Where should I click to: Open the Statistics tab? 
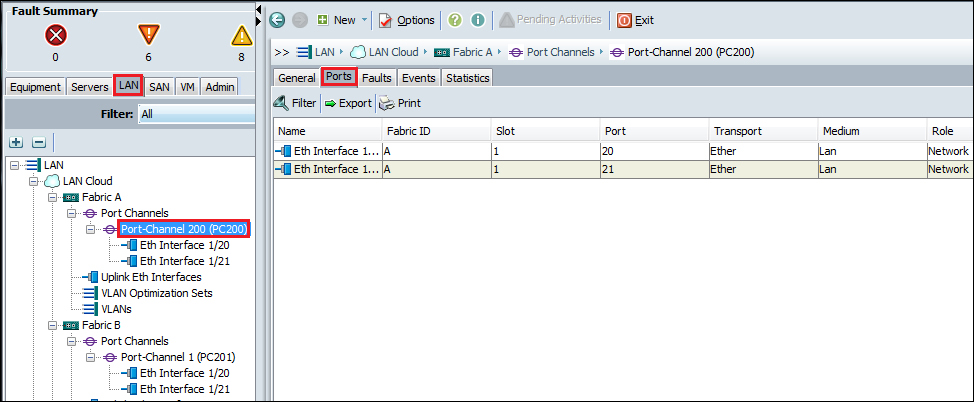click(467, 78)
